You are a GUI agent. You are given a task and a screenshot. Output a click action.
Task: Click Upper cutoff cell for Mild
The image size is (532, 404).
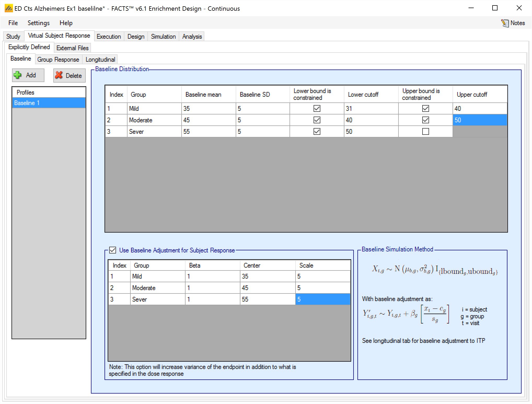(x=479, y=108)
